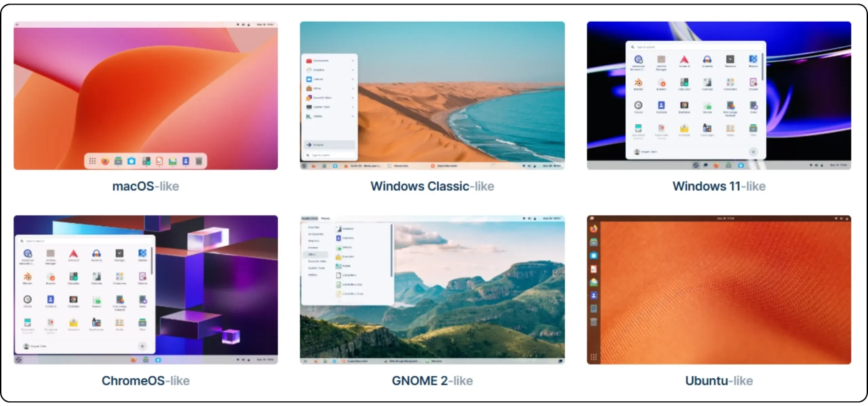Open the Places menu in the GNOME 2-like panel
Image resolution: width=868 pixels, height=406 pixels.
pyautogui.click(x=325, y=219)
